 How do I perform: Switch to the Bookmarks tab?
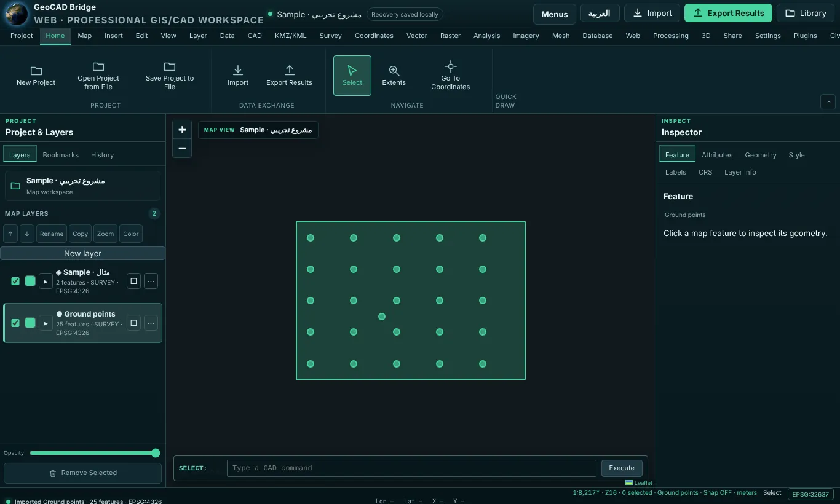coord(61,155)
